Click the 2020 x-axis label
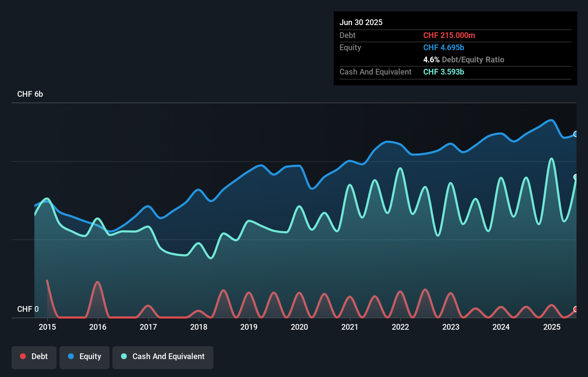 click(x=299, y=327)
